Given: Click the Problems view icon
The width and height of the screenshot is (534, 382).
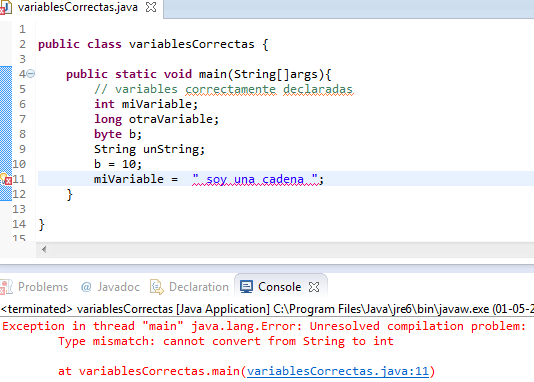Looking at the screenshot, I should pos(6,287).
